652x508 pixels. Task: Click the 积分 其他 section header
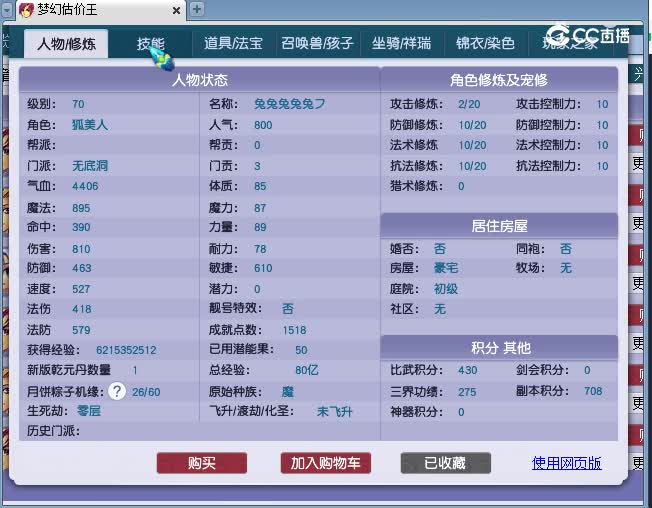(x=499, y=347)
